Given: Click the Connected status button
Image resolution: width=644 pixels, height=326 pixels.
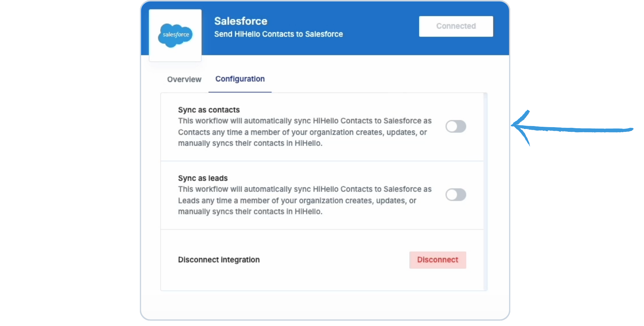Looking at the screenshot, I should pyautogui.click(x=456, y=26).
